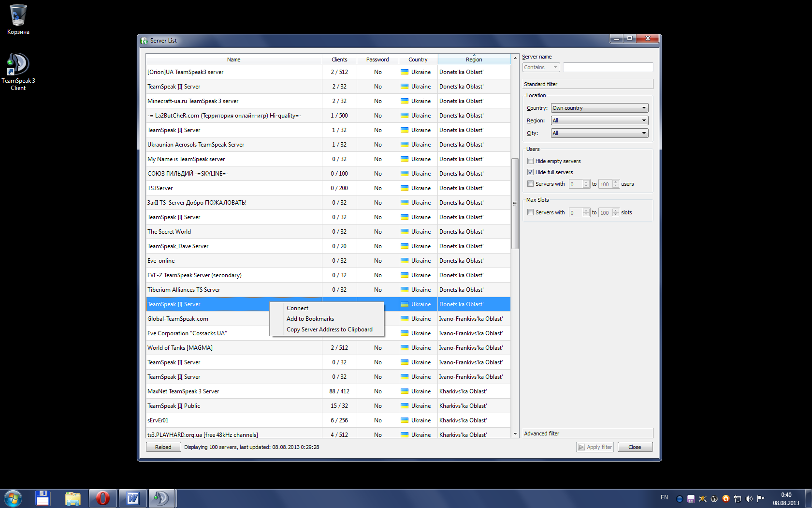812x508 pixels.
Task: Click the scrollbar down arrow of server list
Action: click(x=515, y=434)
